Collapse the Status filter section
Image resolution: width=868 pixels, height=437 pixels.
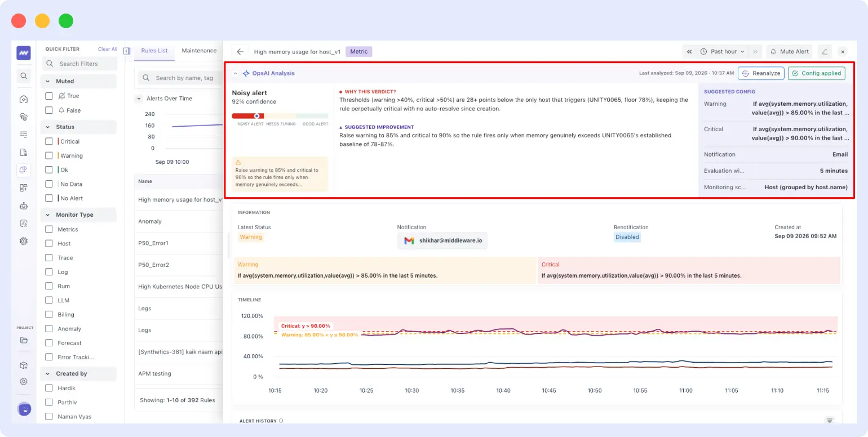click(x=48, y=127)
